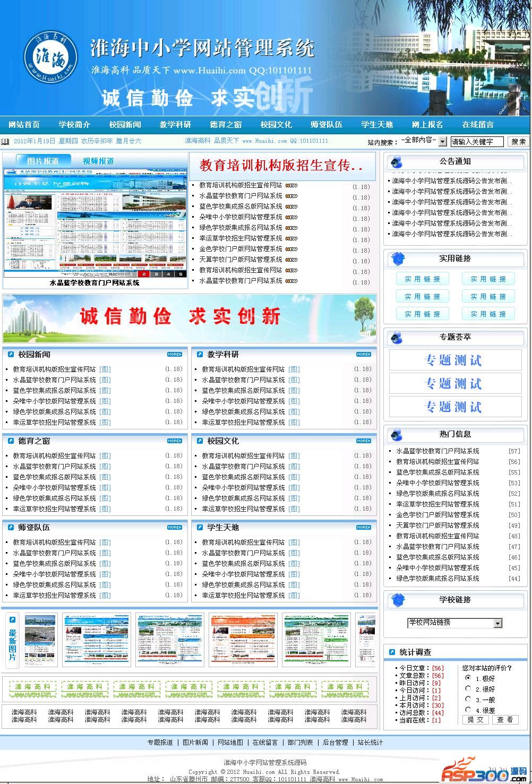Select the 4.很差 survey rating option

(468, 710)
